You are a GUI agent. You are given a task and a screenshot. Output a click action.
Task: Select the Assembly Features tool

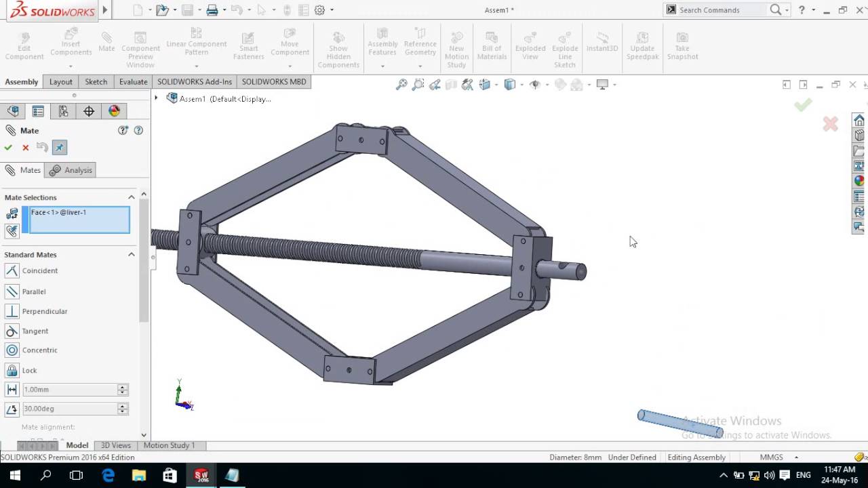click(382, 43)
